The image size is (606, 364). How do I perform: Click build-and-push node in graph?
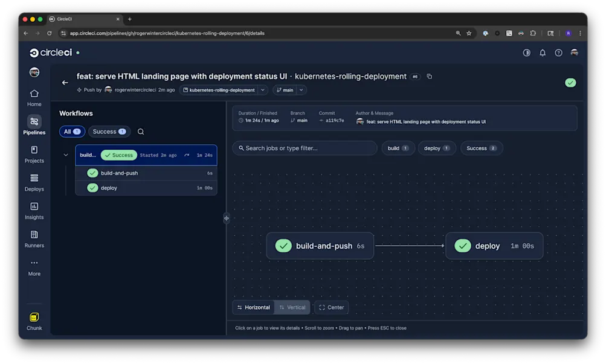(320, 246)
